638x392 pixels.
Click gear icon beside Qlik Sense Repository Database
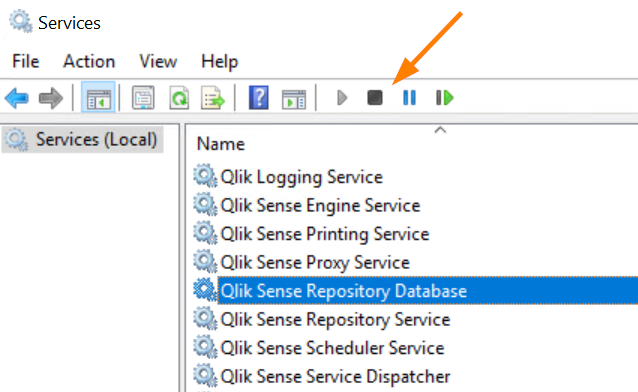[205, 290]
